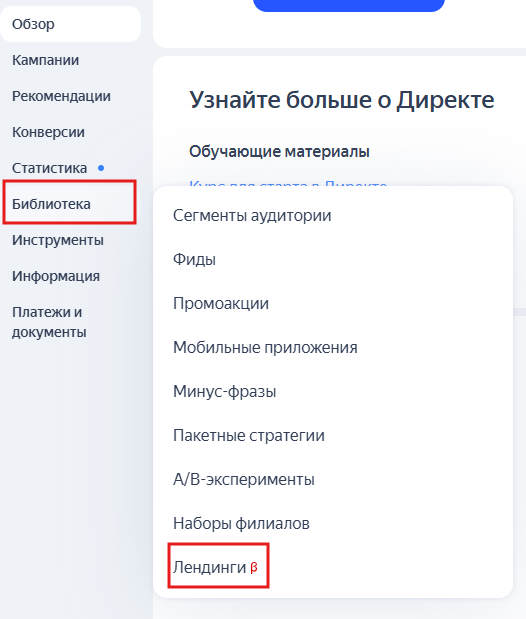
Task: Select Фиды in the library submenu
Action: [194, 259]
